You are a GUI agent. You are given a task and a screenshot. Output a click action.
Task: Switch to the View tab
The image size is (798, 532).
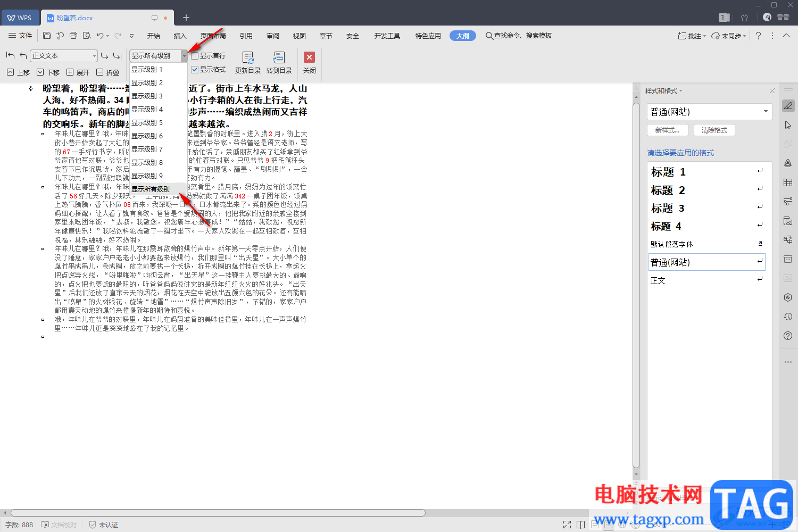[x=300, y=36]
